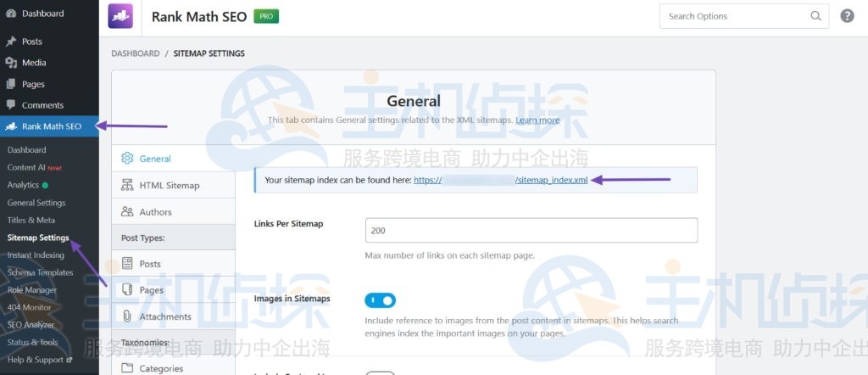Open Role Manager submenu item
Image resolution: width=868 pixels, height=375 pixels.
(32, 290)
